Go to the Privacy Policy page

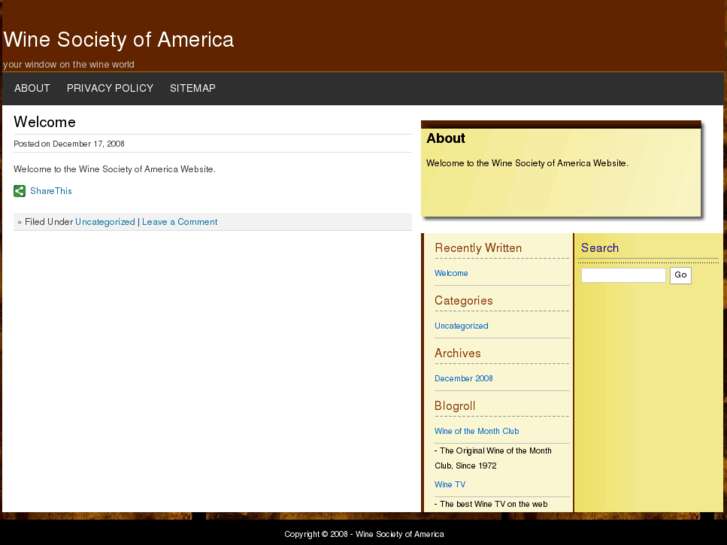pos(110,88)
